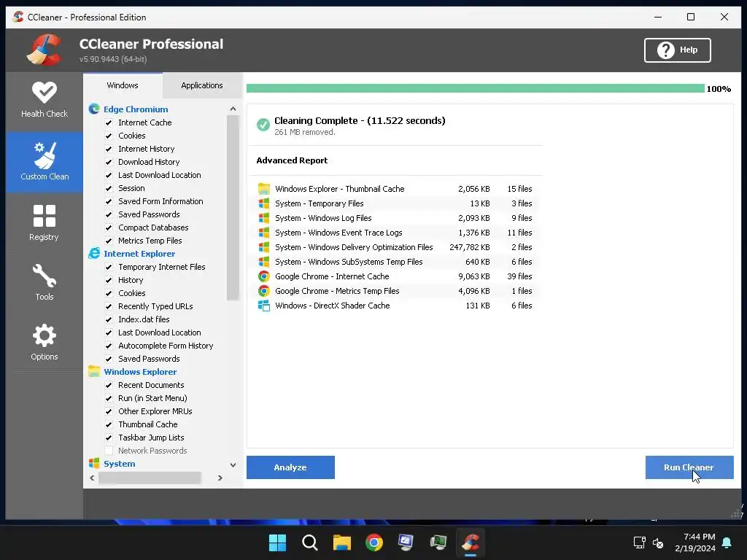Viewport: 747px width, 560px height.
Task: Uncheck Edge Chromium Saved Passwords
Action: point(109,215)
